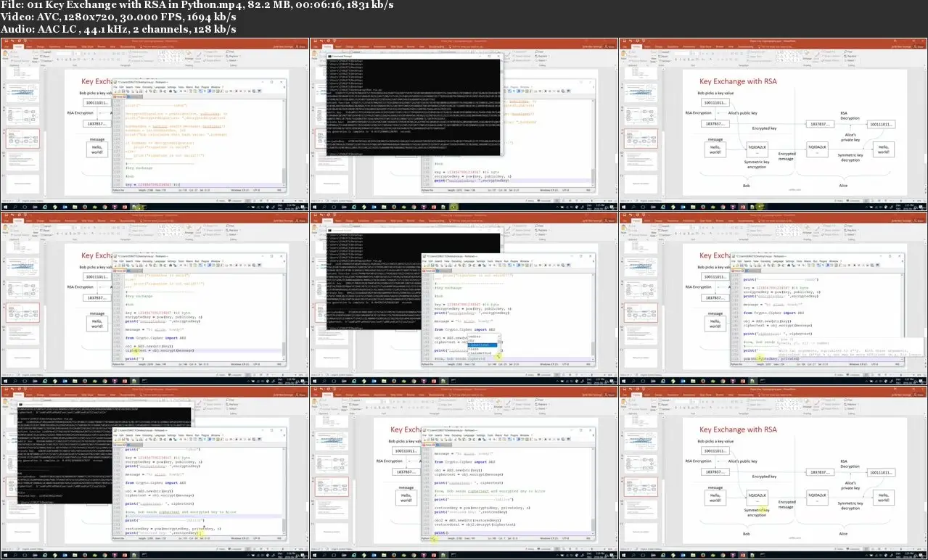This screenshot has height=560, width=928.
Task: Click Find in top-right frame's Editing group
Action: 848,52
